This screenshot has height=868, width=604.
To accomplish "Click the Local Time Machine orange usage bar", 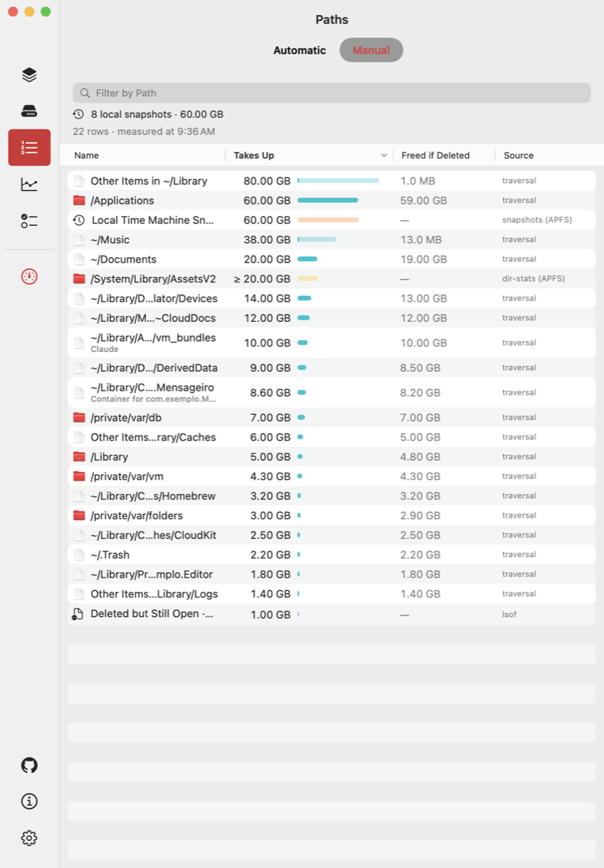I will (328, 220).
